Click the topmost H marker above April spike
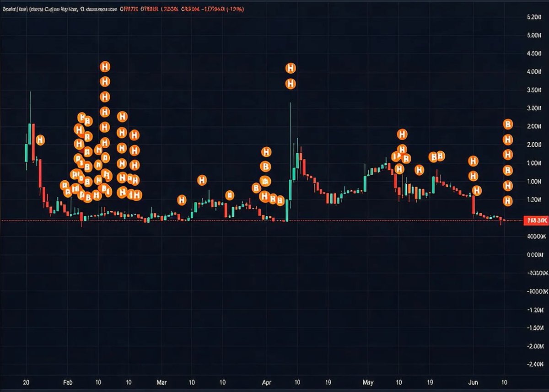The image size is (549, 392). coord(291,68)
